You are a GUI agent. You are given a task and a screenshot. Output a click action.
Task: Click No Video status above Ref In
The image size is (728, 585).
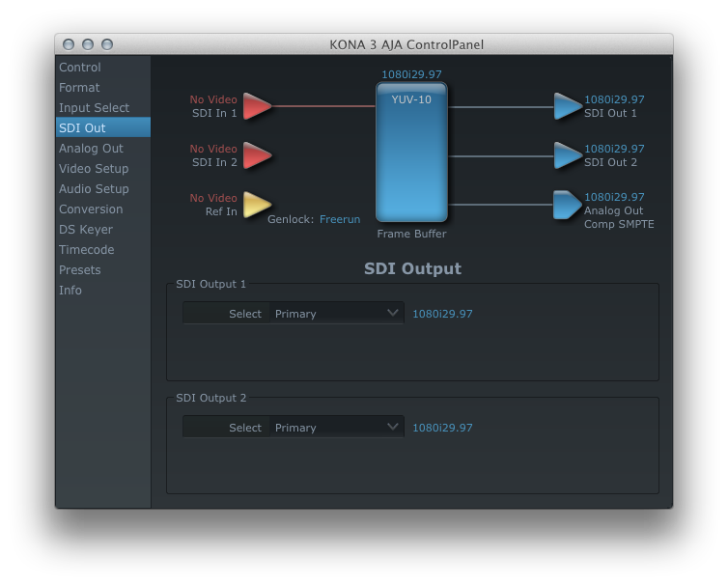pyautogui.click(x=213, y=198)
